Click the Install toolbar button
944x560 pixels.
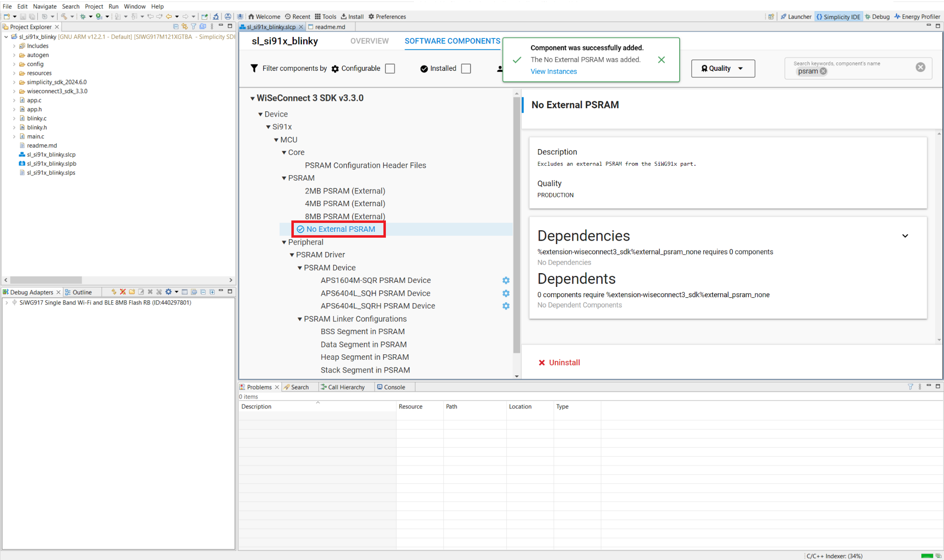click(352, 17)
